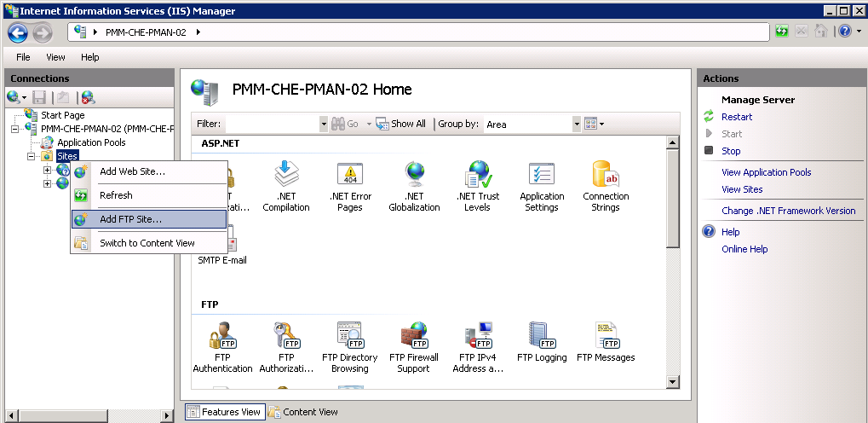
Task: Click inside the Filter input field
Action: coord(273,125)
